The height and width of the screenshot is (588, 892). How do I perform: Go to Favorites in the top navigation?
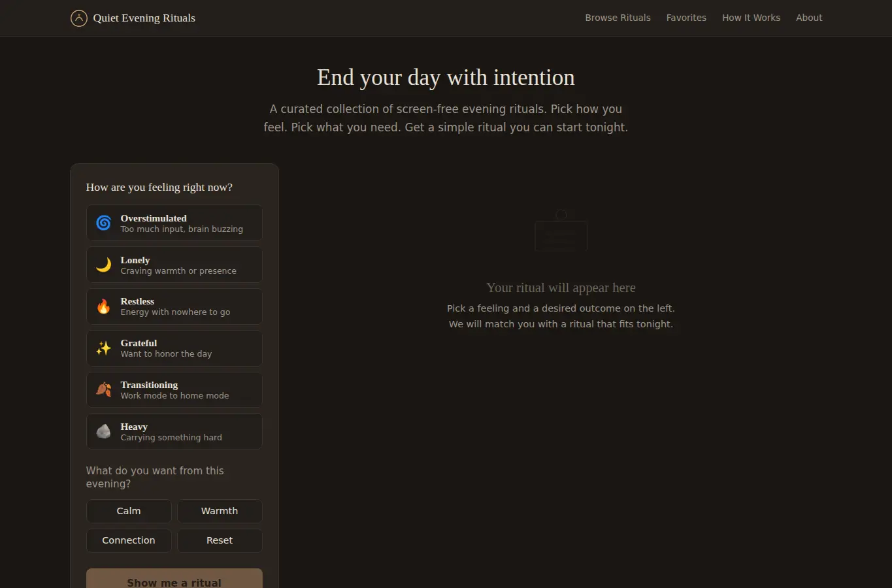tap(686, 18)
